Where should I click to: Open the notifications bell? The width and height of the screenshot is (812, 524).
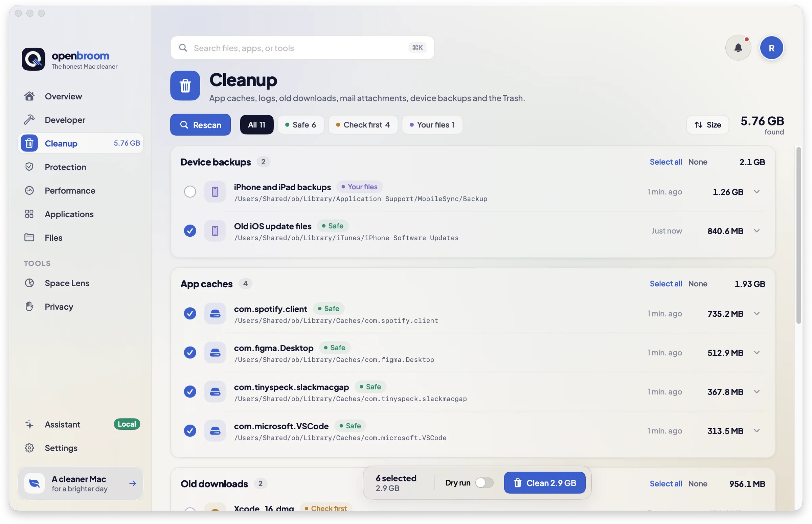coord(738,48)
